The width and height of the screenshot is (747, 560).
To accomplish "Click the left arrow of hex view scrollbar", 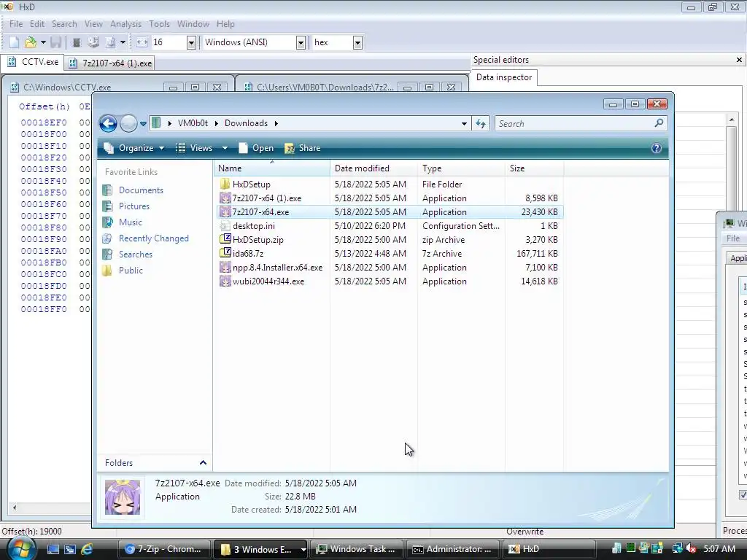I will coord(15,507).
